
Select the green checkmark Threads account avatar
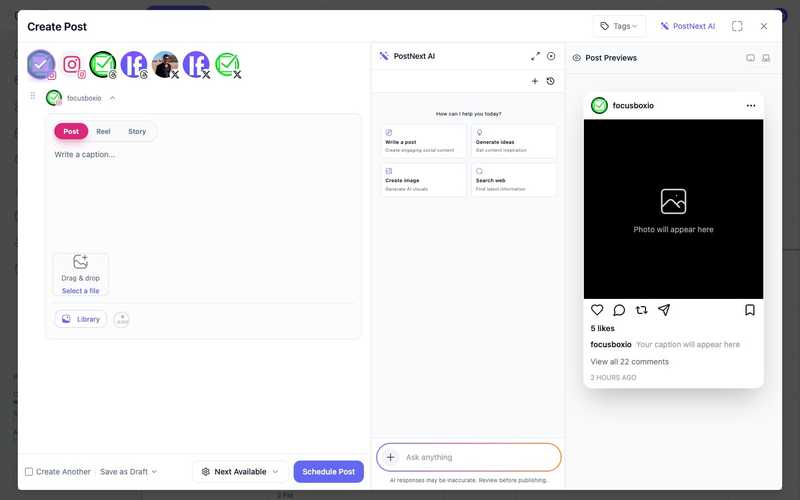click(x=103, y=65)
